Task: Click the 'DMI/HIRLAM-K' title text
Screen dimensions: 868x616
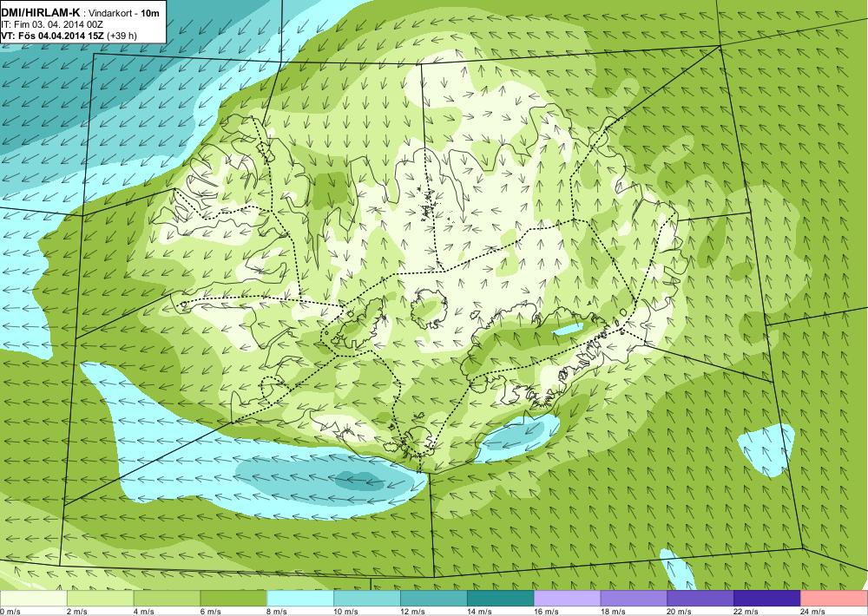Action: pos(41,12)
